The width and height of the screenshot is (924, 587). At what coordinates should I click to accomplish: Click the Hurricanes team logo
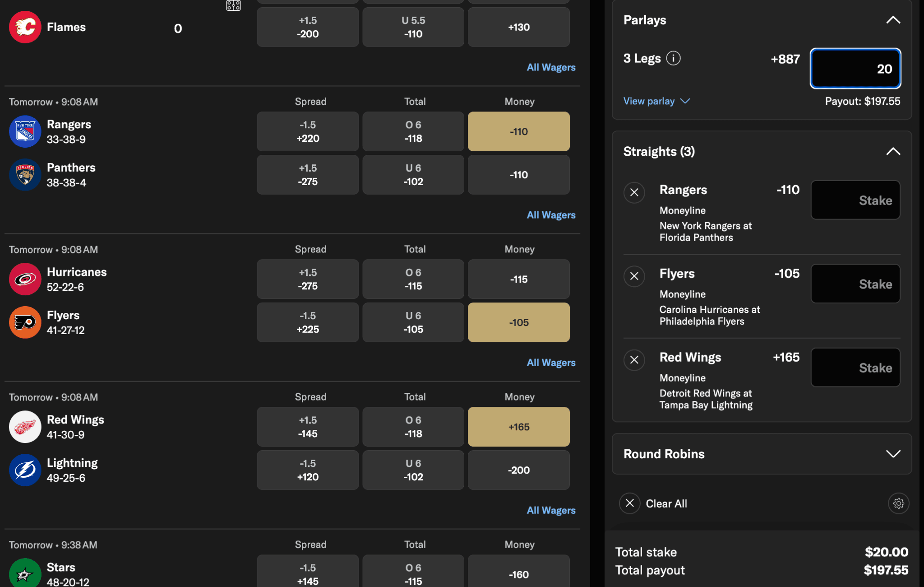[x=25, y=279]
